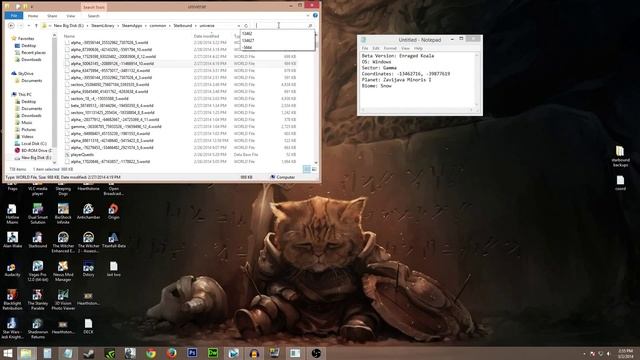Viewport: 640px width, 360px height.
Task: Select the Alan Wake desktop shortcut
Action: point(12,240)
